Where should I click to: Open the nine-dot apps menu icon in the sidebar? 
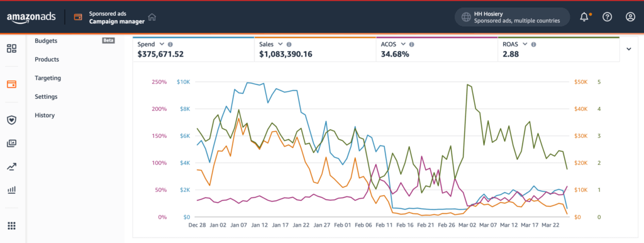11,225
